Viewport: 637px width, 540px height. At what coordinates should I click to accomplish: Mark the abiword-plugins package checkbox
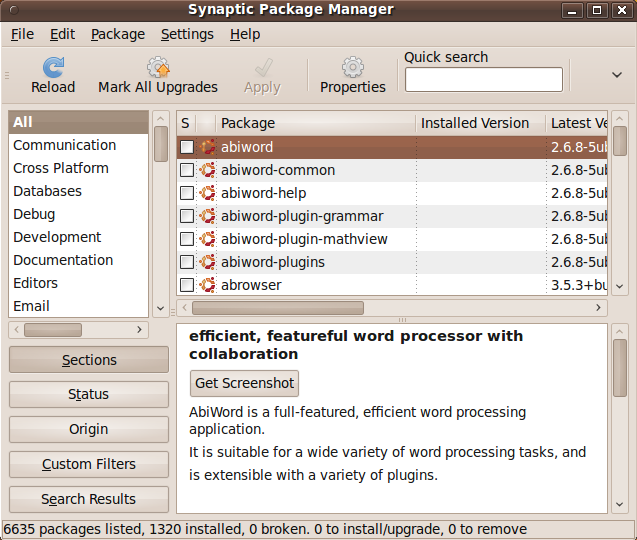(x=187, y=262)
